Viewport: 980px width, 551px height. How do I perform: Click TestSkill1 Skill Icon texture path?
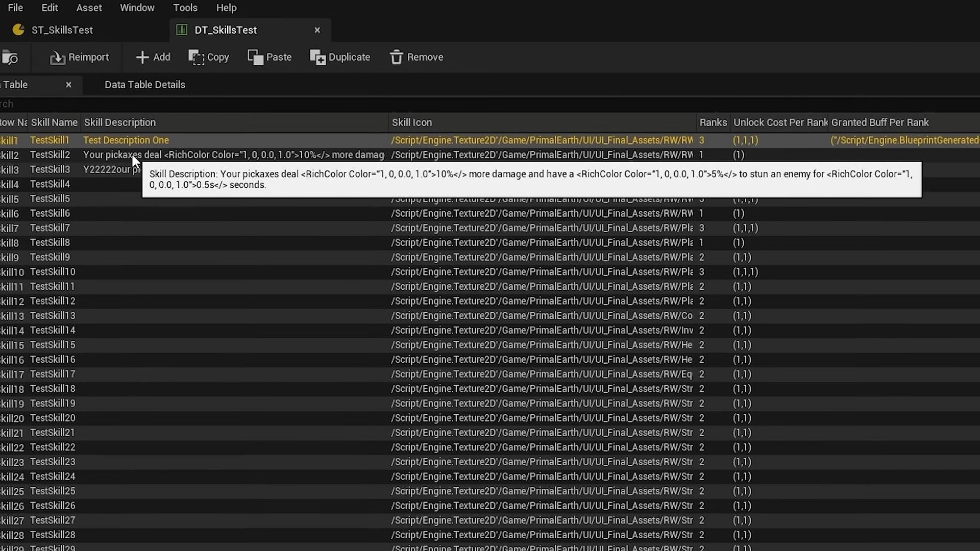coord(542,140)
